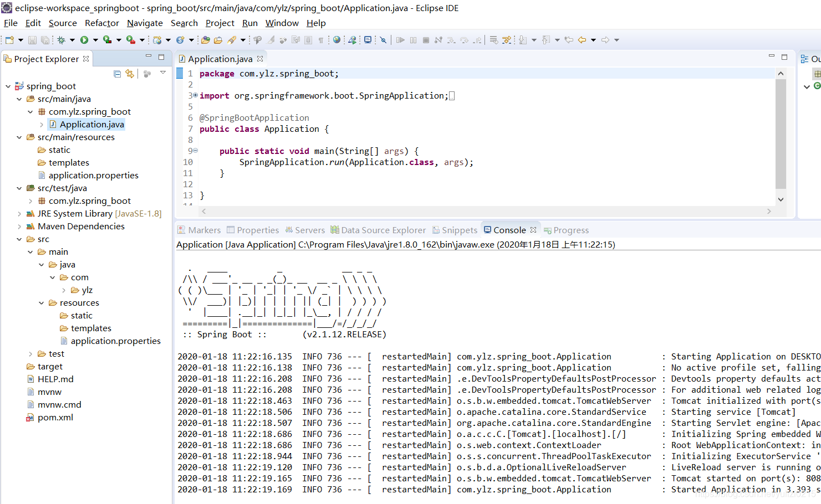Click the Resume debug icon
The width and height of the screenshot is (821, 504).
[x=400, y=40]
